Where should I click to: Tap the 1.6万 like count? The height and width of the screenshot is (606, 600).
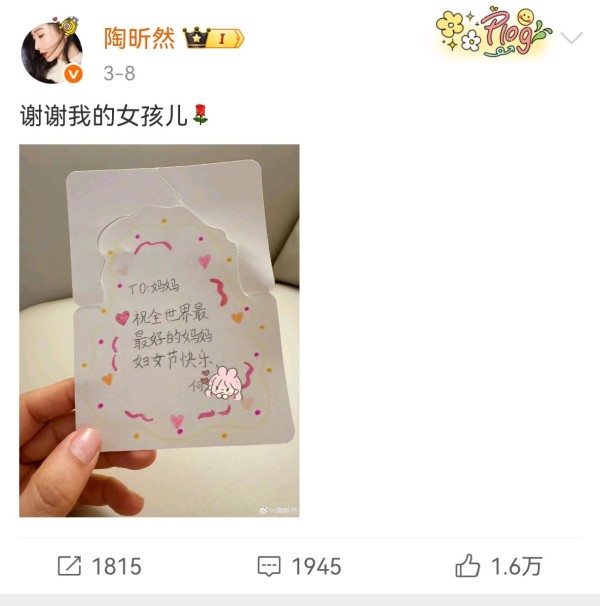pos(516,567)
